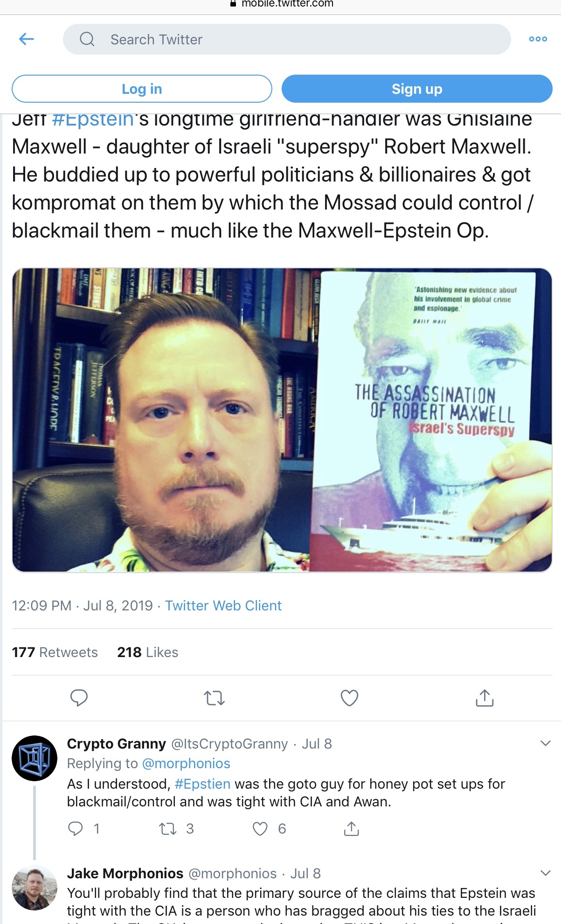Open the tweet's book photo
The height and width of the screenshot is (924, 561).
point(282,420)
